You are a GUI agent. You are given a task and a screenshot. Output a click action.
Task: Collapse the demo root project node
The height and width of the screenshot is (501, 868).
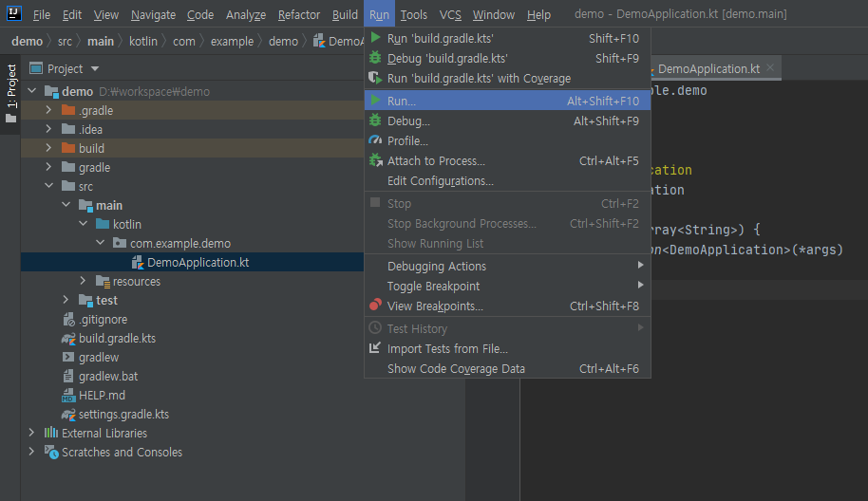click(x=32, y=91)
